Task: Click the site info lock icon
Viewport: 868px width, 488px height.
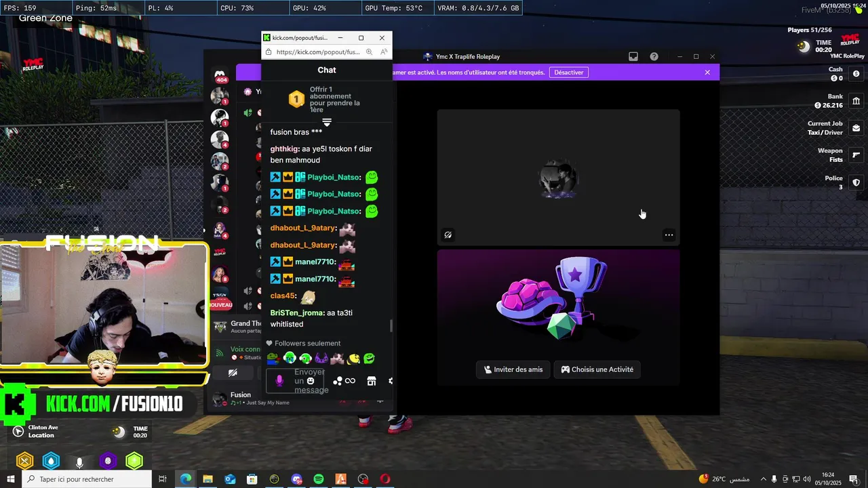Action: (x=269, y=52)
